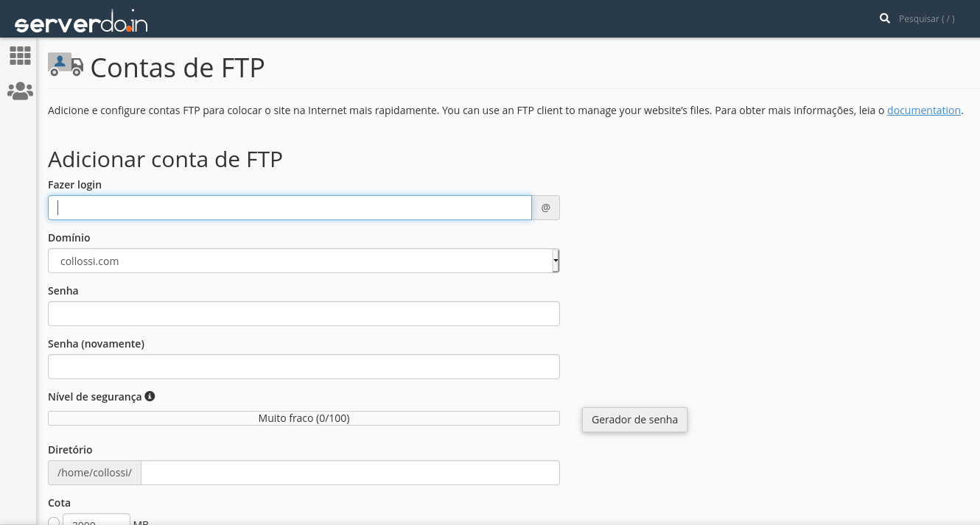Image resolution: width=980 pixels, height=525 pixels.
Task: Select the MB quota radio button
Action: pos(54,521)
